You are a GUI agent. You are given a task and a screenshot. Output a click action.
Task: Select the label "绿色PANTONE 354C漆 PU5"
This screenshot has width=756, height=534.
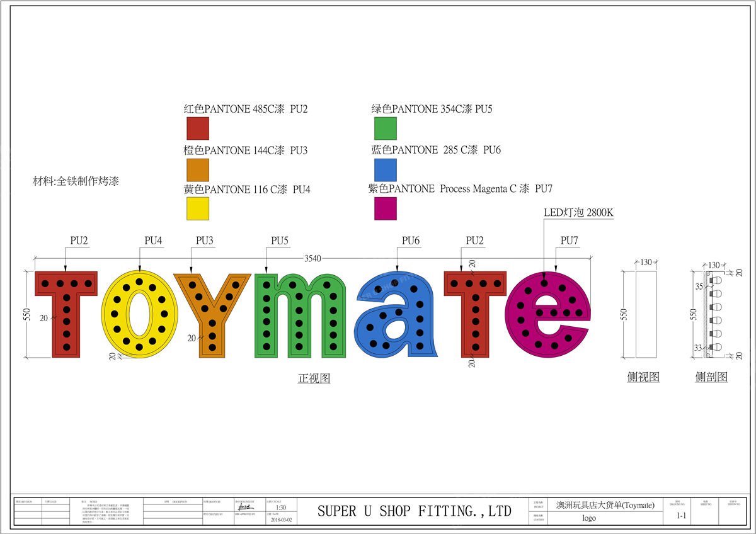click(x=432, y=109)
